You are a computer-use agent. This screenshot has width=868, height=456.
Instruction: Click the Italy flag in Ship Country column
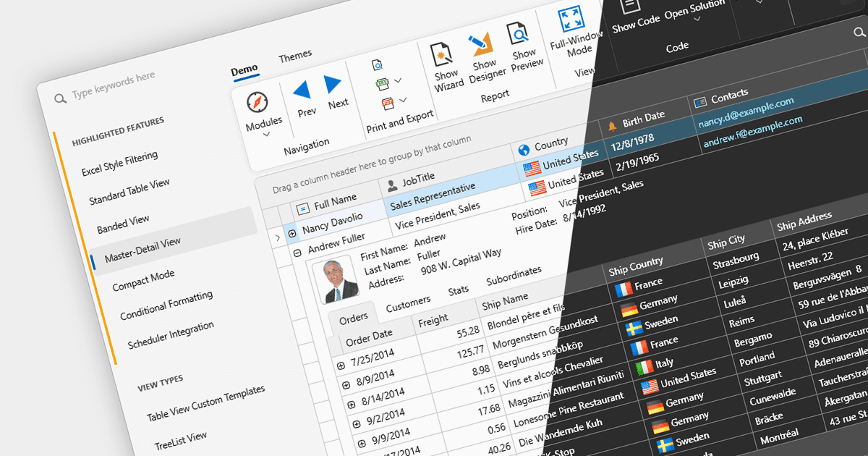(644, 367)
